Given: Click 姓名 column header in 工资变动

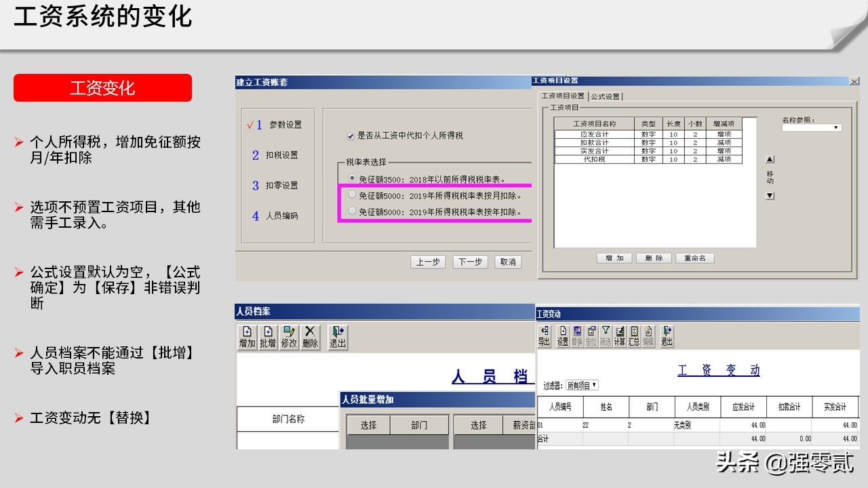Looking at the screenshot, I should point(606,407).
